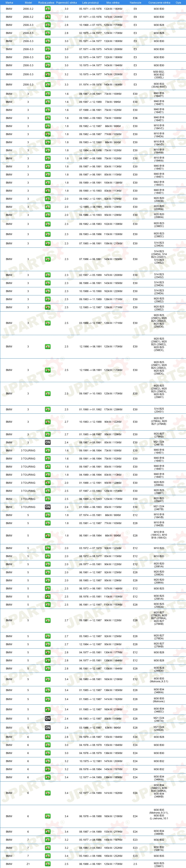Image resolution: width=186 pixels, height=868 pixels.
Task: Select the Z1 model cell
Action: pos(28,864)
